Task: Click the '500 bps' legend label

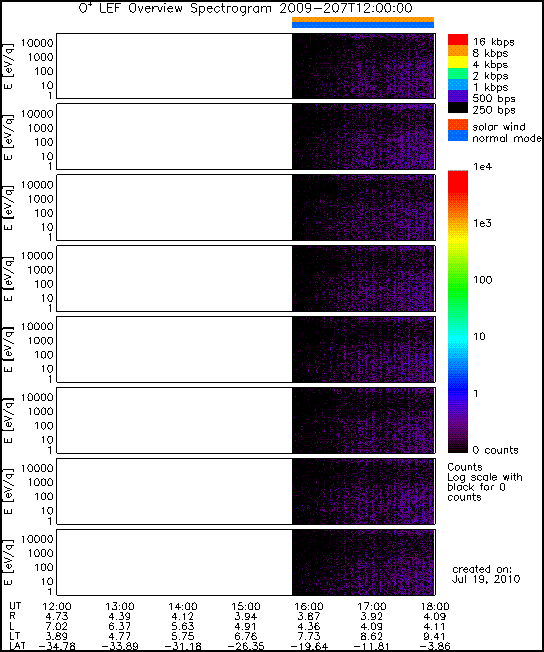Action: (x=494, y=99)
